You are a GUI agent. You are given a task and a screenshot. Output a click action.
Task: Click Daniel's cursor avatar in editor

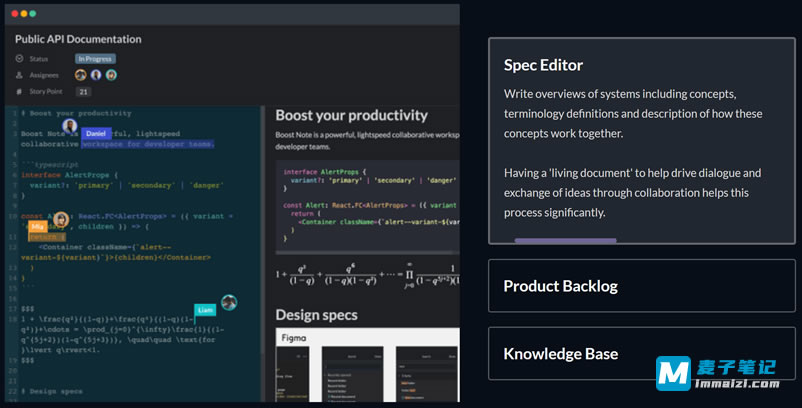point(70,126)
